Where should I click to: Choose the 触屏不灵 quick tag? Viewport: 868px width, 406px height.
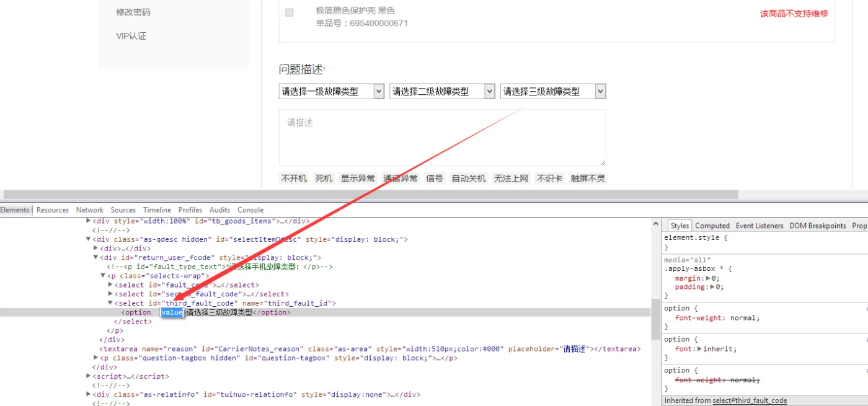pos(587,179)
